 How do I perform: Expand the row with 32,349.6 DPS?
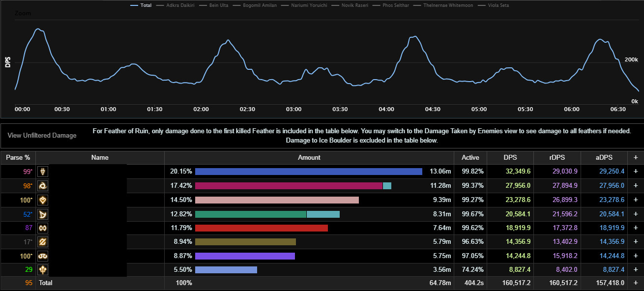tap(636, 172)
